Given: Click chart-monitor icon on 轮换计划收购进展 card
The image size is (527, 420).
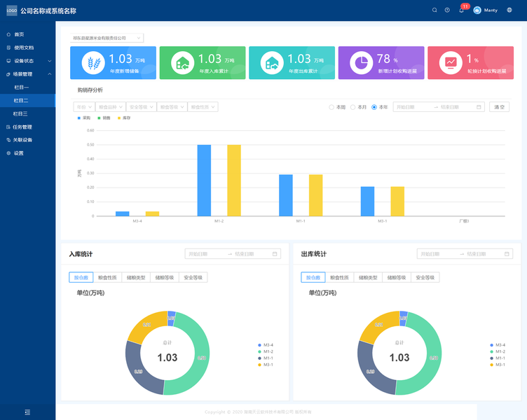Looking at the screenshot, I should tap(451, 63).
